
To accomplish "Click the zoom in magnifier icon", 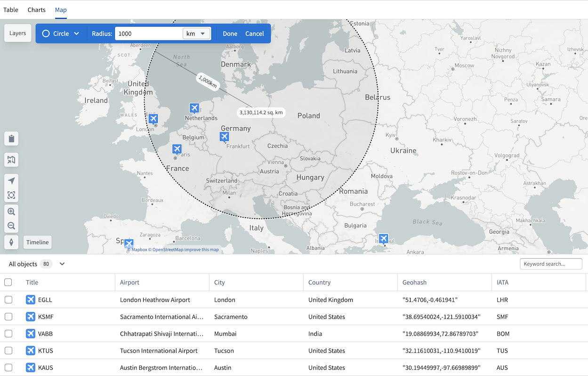I will 11,211.
